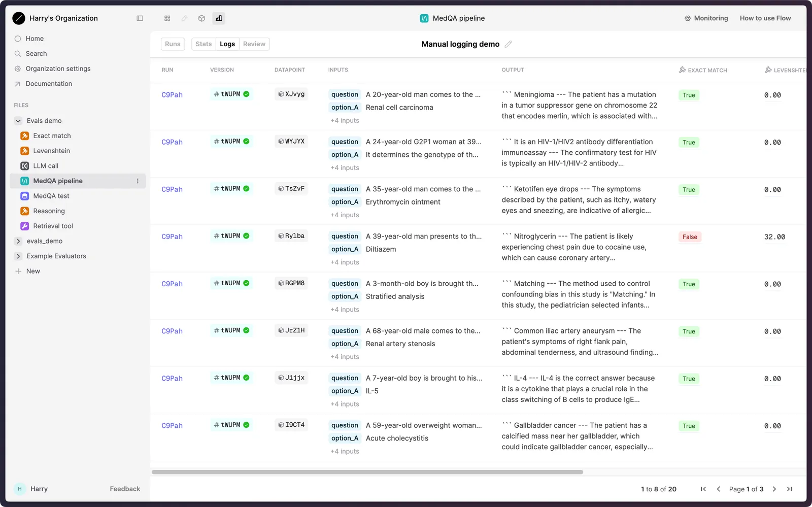
Task: Open the cube datasets icon in toolbar
Action: 201,18
